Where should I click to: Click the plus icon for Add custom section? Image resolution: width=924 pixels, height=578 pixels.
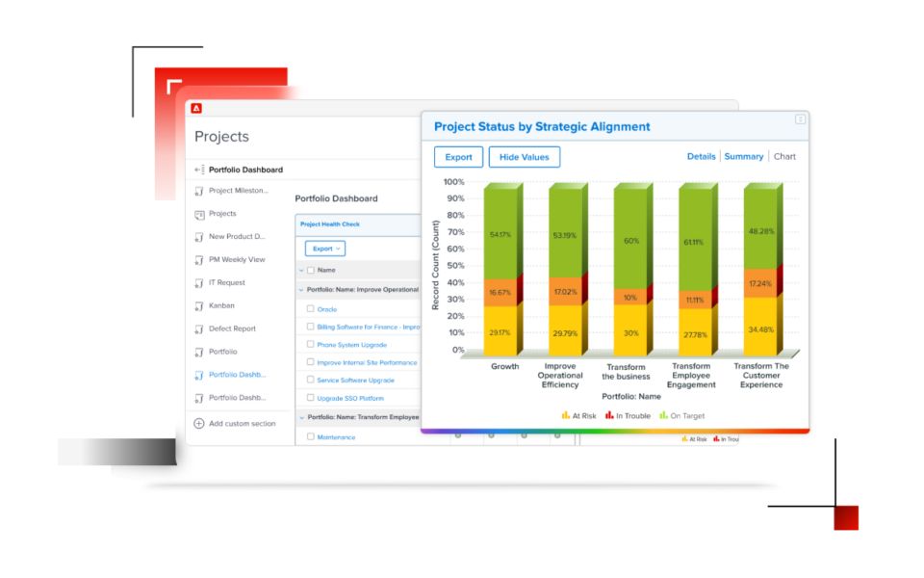pyautogui.click(x=199, y=424)
